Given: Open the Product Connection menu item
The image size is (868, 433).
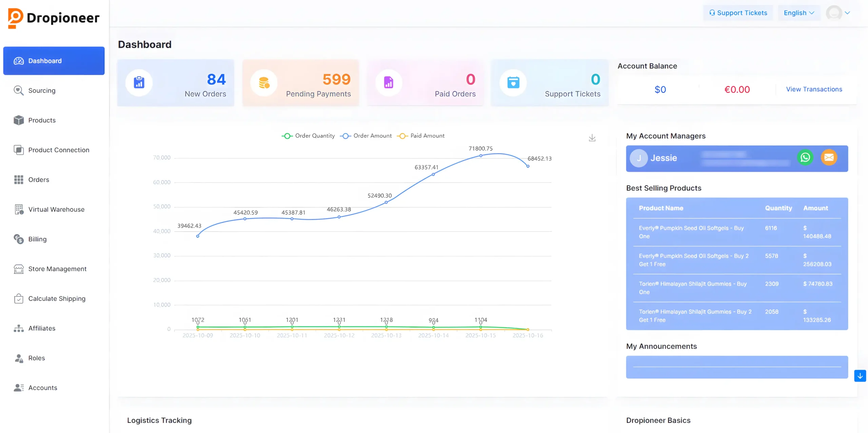Looking at the screenshot, I should click(59, 150).
